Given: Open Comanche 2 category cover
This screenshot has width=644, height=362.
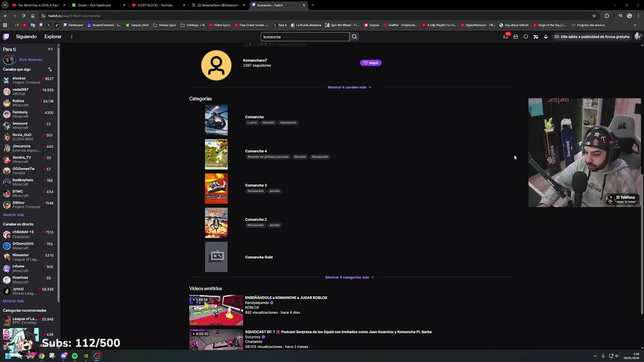Looking at the screenshot, I should pos(216,223).
